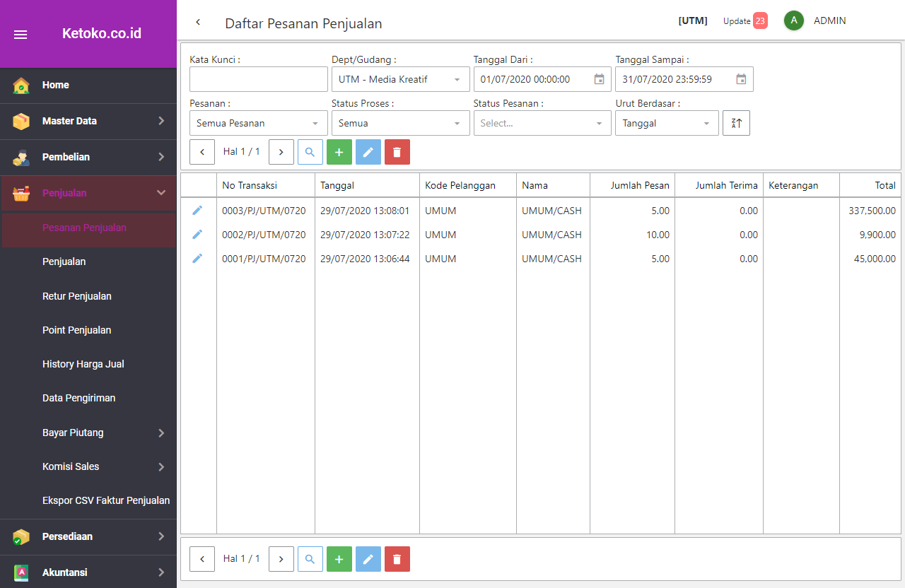
Task: Click the search magnifier button in top toolbar
Action: [310, 152]
